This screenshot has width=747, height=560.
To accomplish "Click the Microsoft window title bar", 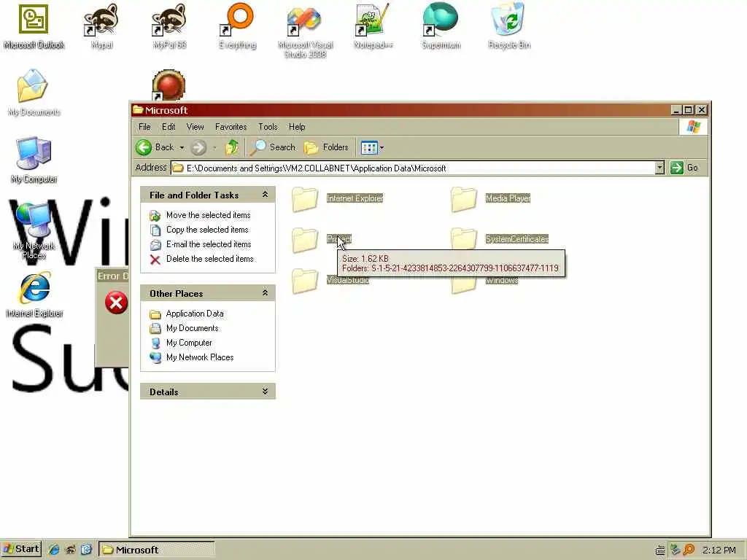I will point(400,110).
